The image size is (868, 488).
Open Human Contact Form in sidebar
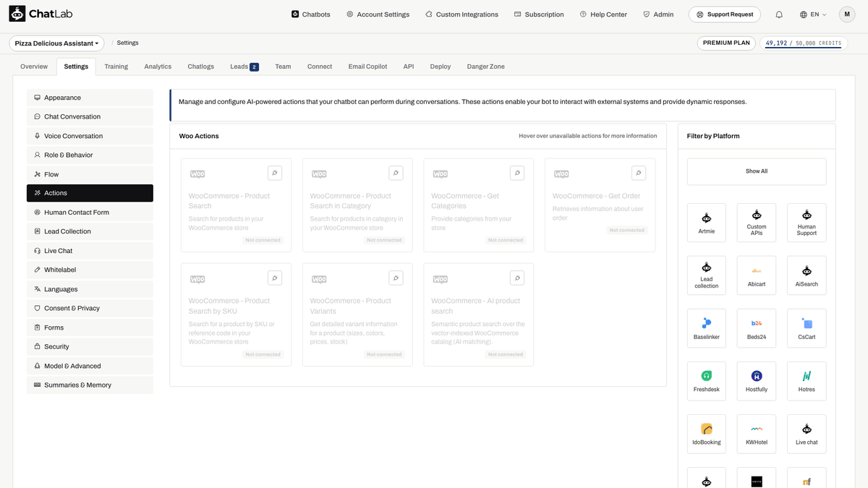click(90, 213)
